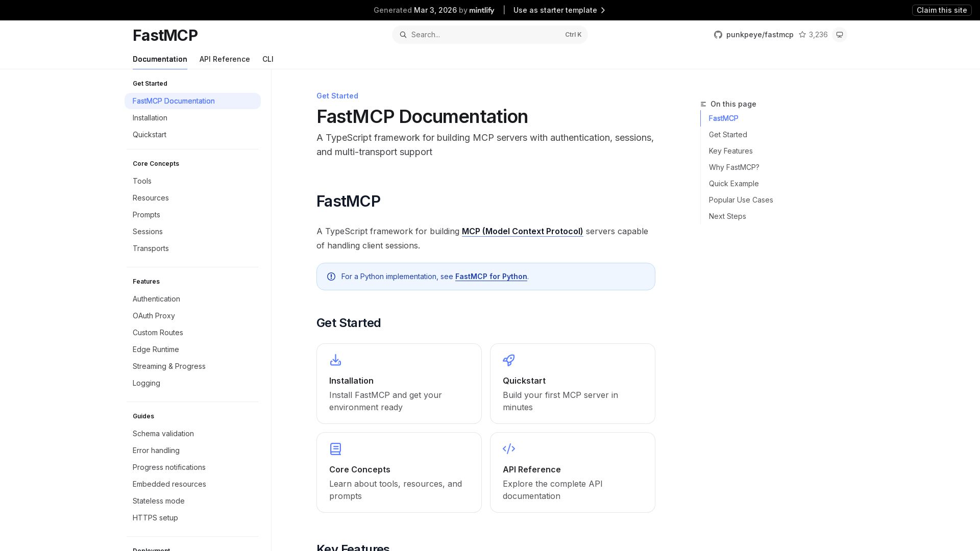The width and height of the screenshot is (980, 551).
Task: Open the API Reference card title
Action: click(532, 469)
